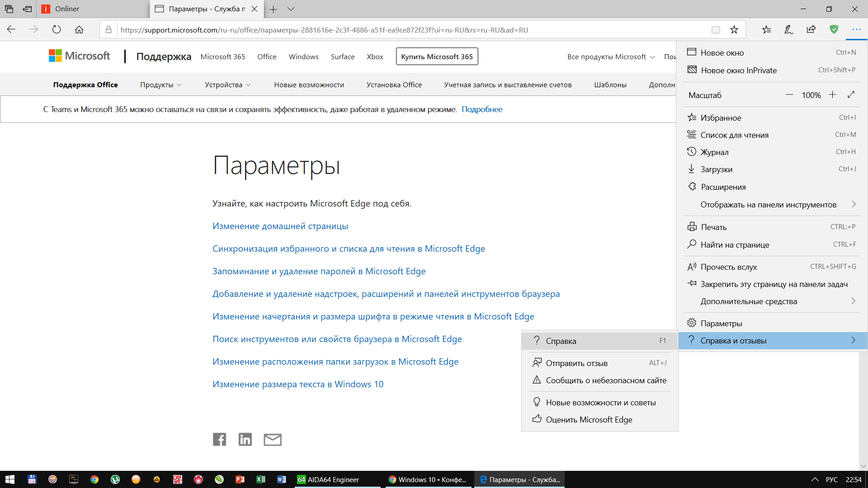
Task: Open Изменение домашней страницы link
Action: (x=280, y=226)
